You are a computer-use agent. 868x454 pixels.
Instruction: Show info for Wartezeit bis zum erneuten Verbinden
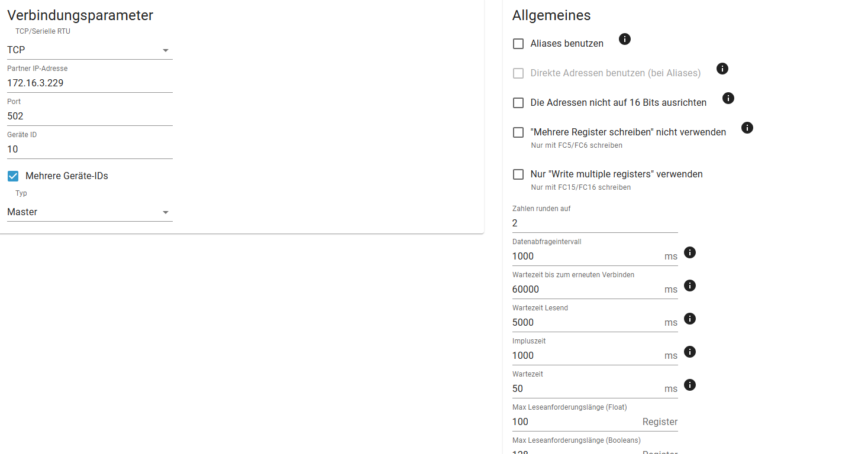click(x=689, y=286)
